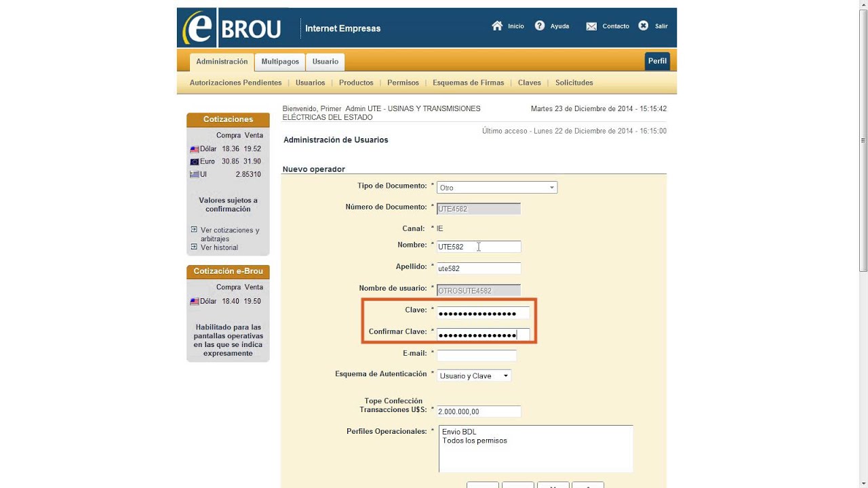This screenshot has width=868, height=488.
Task: Open Ver cotizaciones y arbitrajes link
Action: click(x=230, y=235)
